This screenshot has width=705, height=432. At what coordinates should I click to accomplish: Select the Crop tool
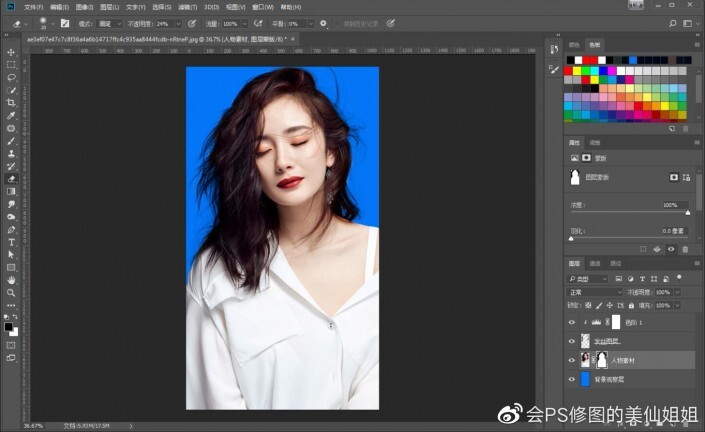click(11, 103)
